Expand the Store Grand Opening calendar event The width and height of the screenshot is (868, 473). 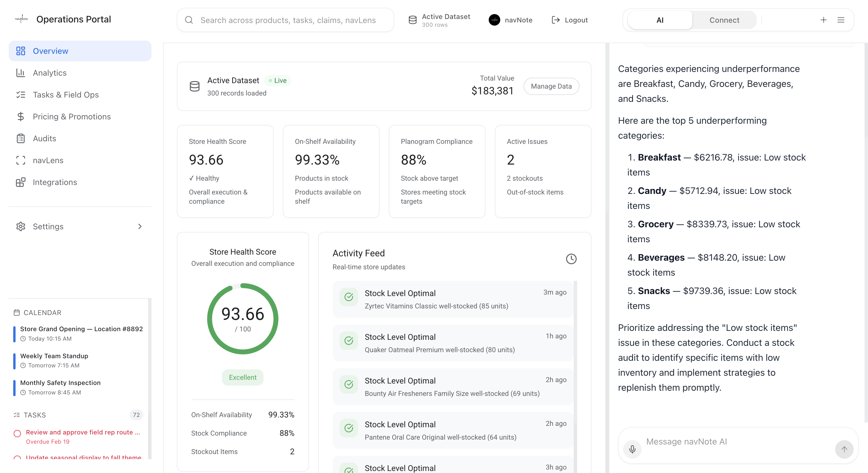coord(81,329)
